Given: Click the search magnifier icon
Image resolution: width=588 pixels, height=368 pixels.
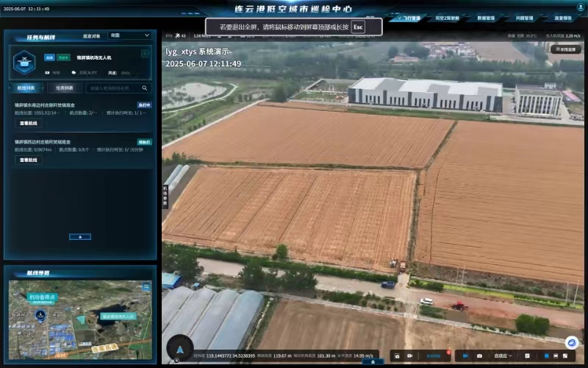Looking at the screenshot, I should coord(145,88).
